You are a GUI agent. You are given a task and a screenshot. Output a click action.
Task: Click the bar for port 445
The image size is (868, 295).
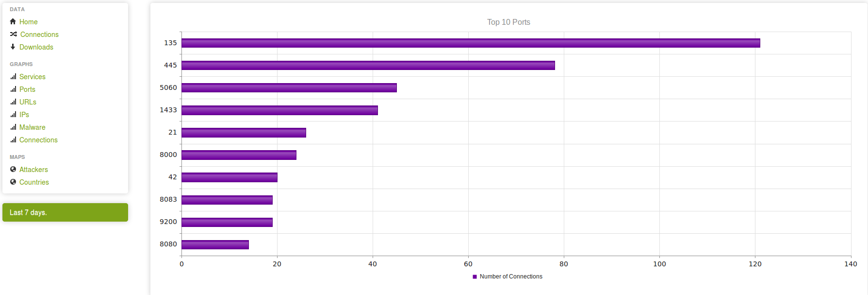pos(368,66)
